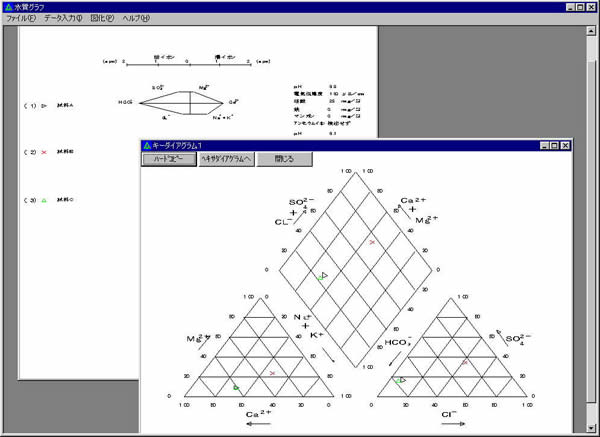
Task: Maximize the キーダイアグラム1 window
Action: [x=554, y=145]
